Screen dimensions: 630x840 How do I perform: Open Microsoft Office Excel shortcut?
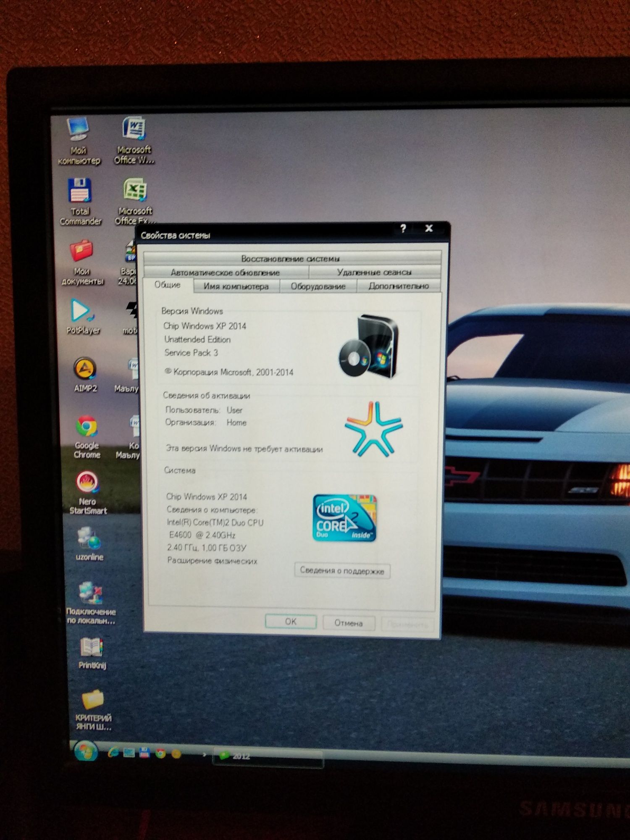135,202
